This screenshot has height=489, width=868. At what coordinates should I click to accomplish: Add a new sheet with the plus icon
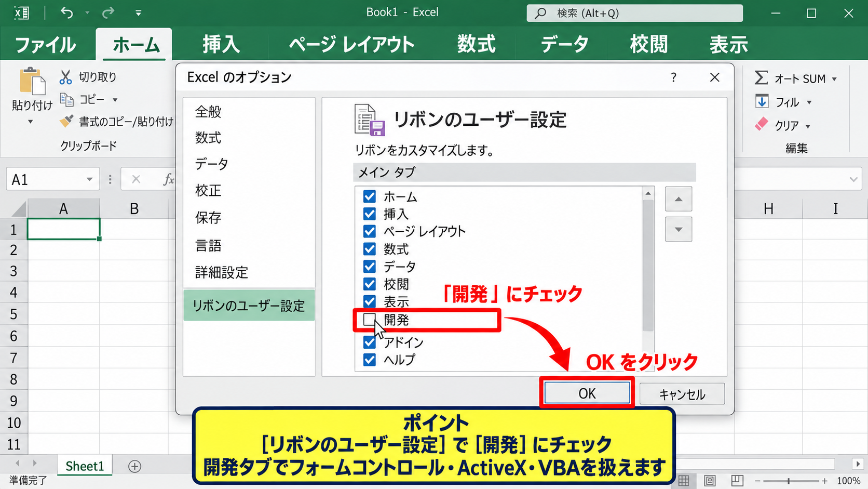[x=134, y=466]
